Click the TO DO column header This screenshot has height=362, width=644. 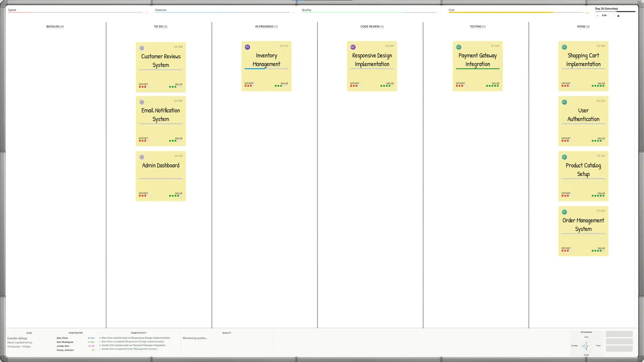click(x=160, y=27)
